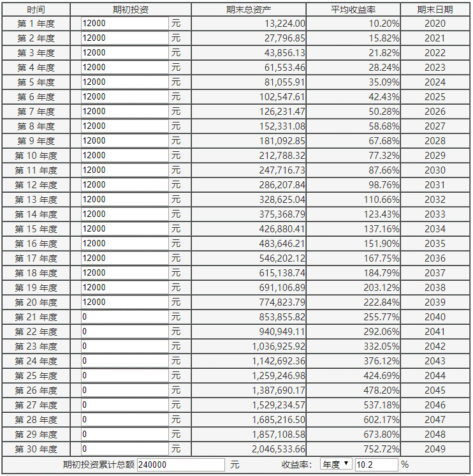Select the final asset value 2,046,533.66
This screenshot has width=473, height=476.
click(x=279, y=449)
